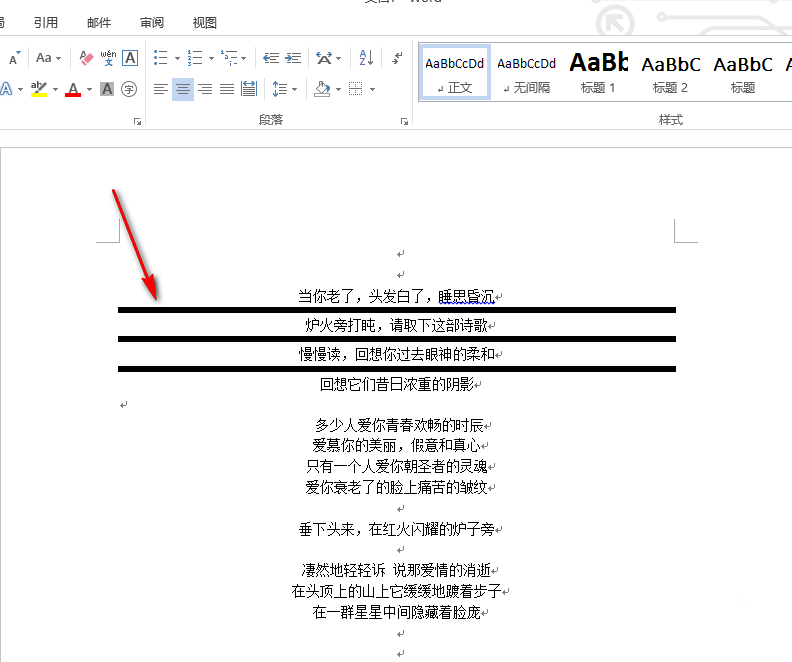Click line 炉火旁打盹，请取下这部诗歌

coord(396,325)
